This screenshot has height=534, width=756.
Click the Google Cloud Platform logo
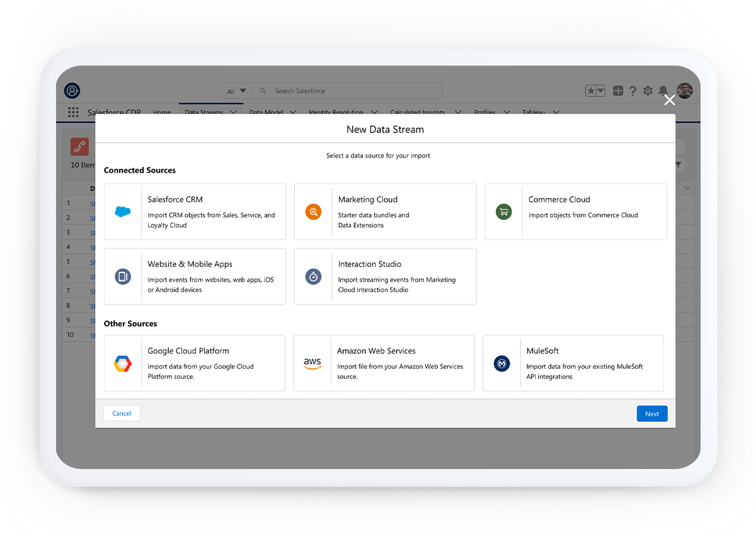[x=123, y=363]
